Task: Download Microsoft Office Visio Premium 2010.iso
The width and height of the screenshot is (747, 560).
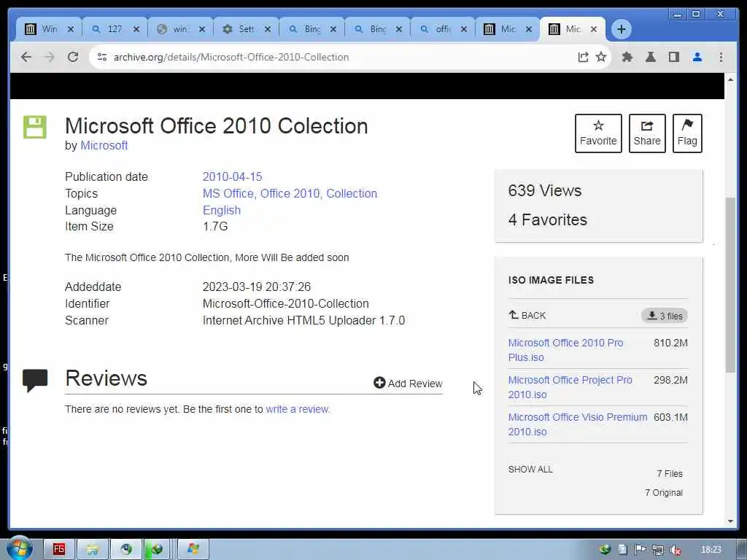Action: 578,424
